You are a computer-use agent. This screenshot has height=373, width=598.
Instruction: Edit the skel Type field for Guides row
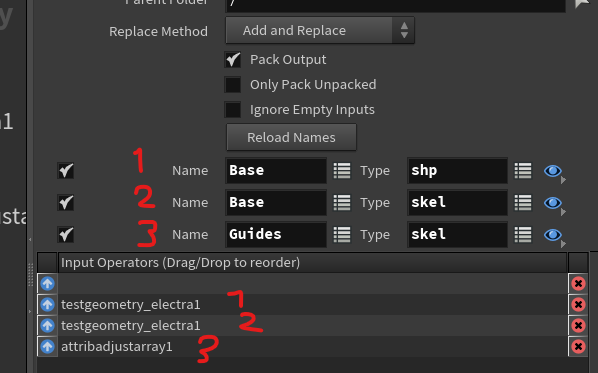[x=457, y=235]
